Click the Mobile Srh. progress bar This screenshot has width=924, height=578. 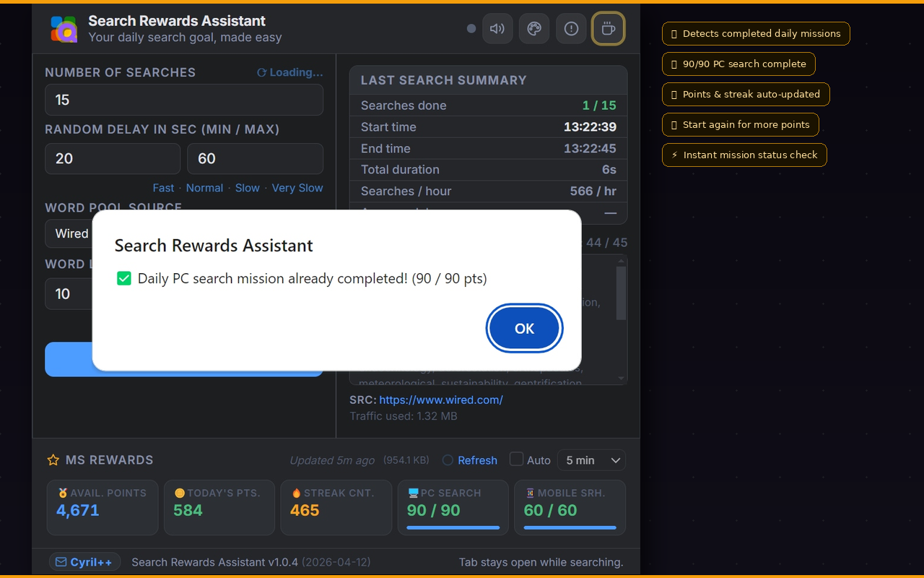[570, 527]
